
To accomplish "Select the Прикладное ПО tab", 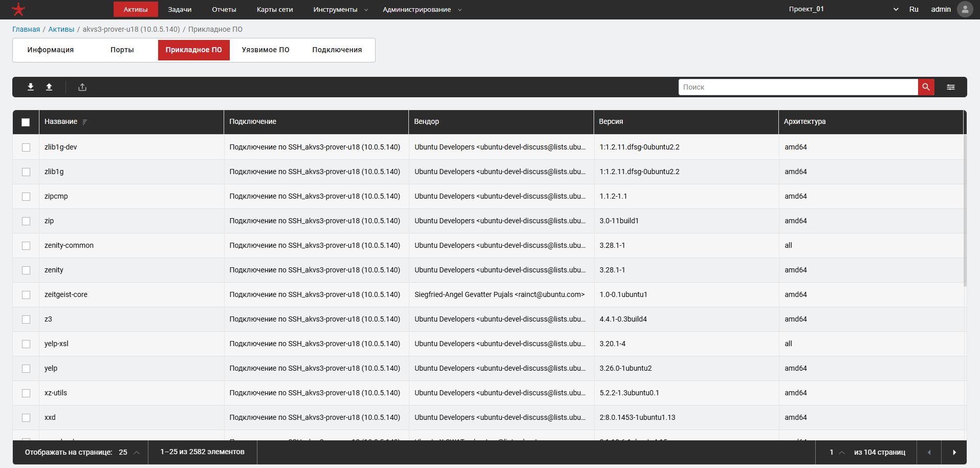I will click(194, 50).
